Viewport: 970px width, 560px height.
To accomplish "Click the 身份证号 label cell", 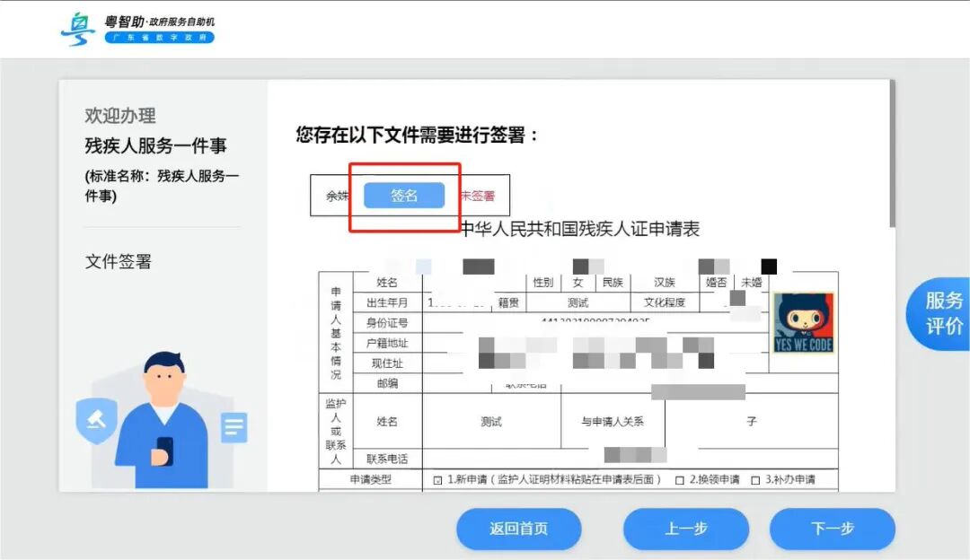I will pyautogui.click(x=387, y=323).
